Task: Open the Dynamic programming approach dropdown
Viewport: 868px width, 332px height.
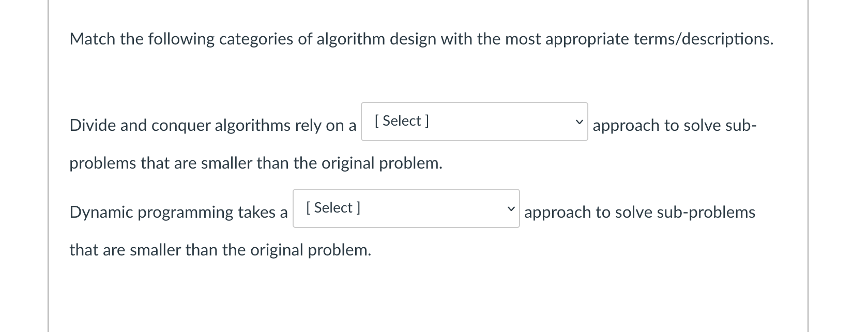Action: [x=406, y=208]
